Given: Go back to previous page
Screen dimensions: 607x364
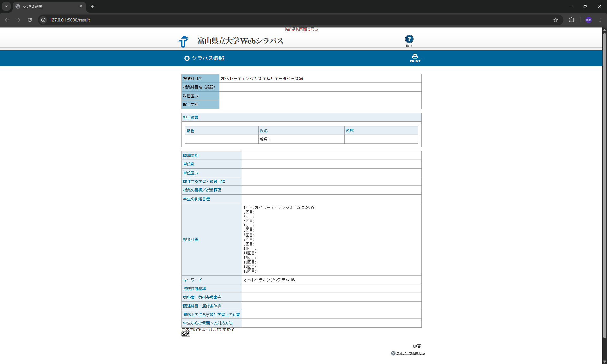Looking at the screenshot, I should coord(7,20).
